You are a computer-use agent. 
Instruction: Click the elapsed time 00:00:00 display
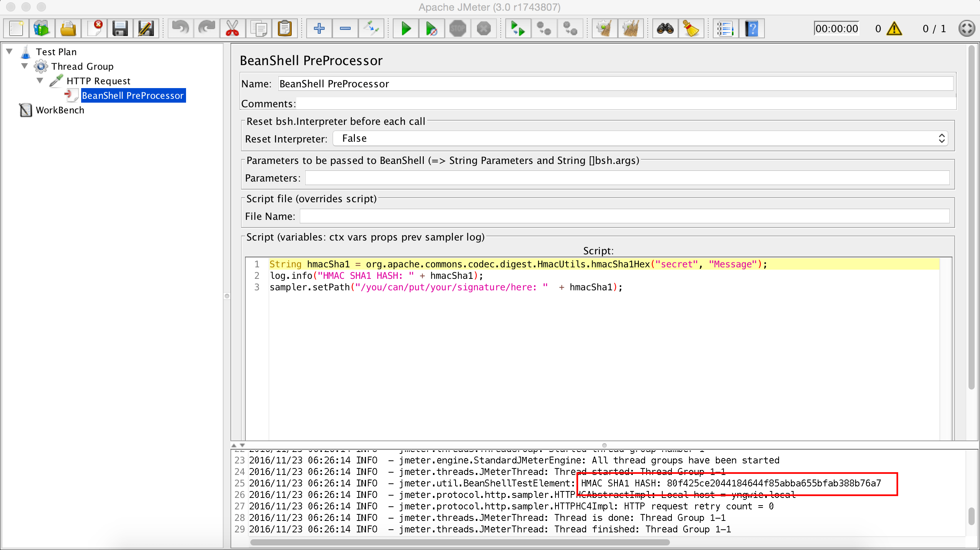[x=836, y=28]
